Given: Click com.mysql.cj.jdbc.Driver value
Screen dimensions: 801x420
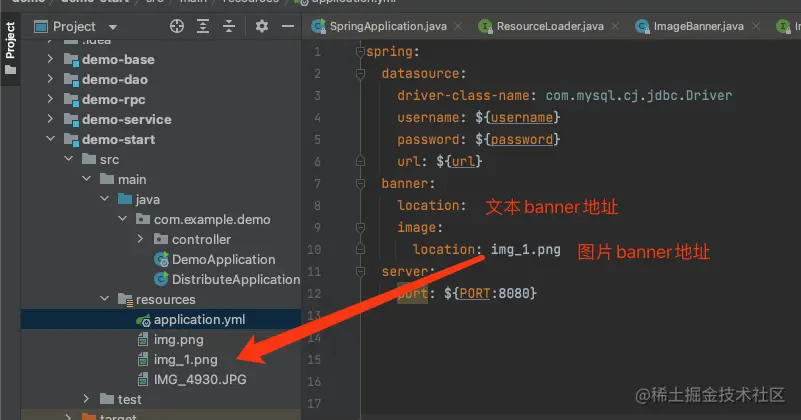Looking at the screenshot, I should pyautogui.click(x=639, y=96).
